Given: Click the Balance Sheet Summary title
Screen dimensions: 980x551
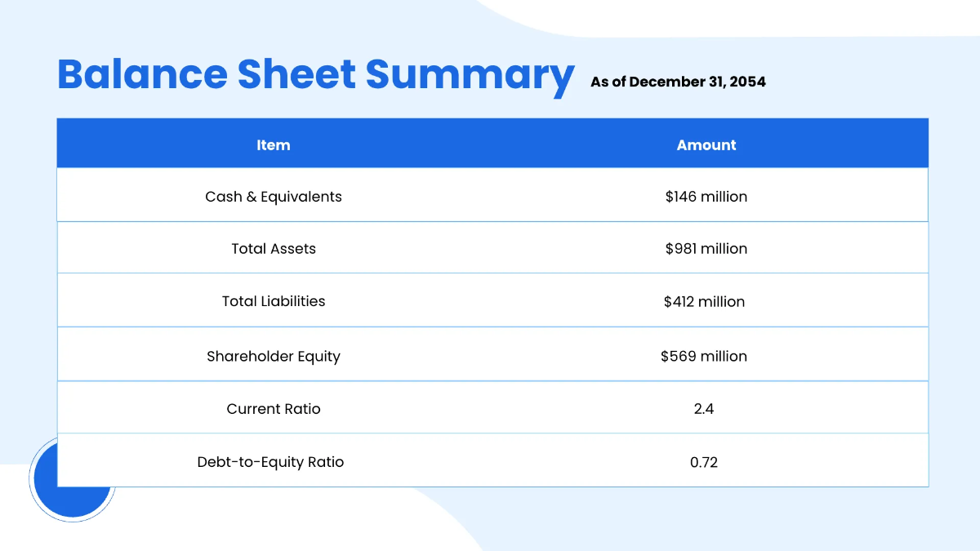Looking at the screenshot, I should (x=314, y=74).
